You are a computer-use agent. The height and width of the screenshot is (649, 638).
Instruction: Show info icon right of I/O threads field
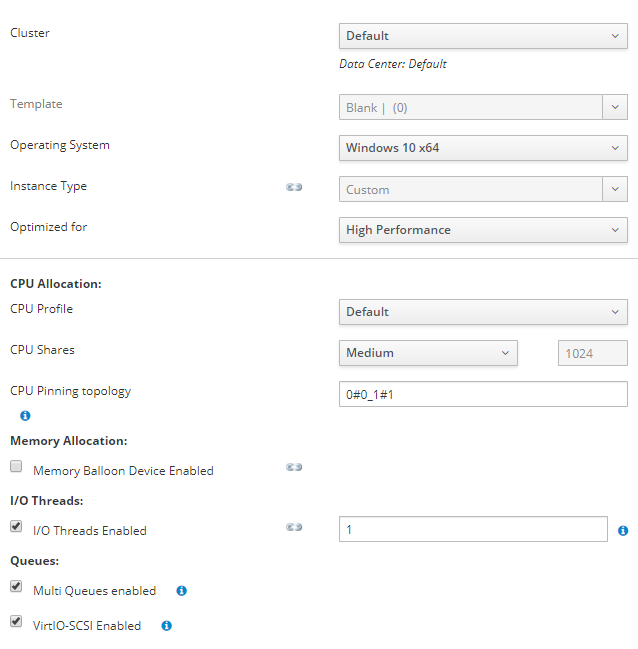pos(623,531)
